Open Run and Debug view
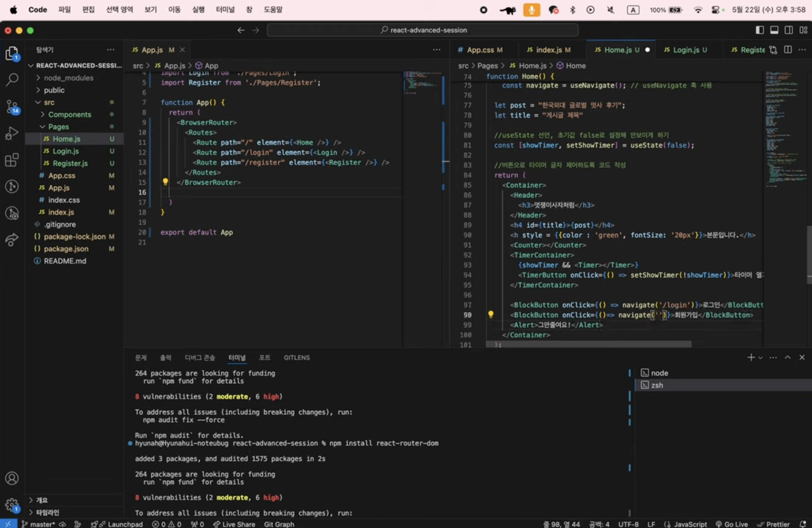The height and width of the screenshot is (528, 812). tap(12, 133)
